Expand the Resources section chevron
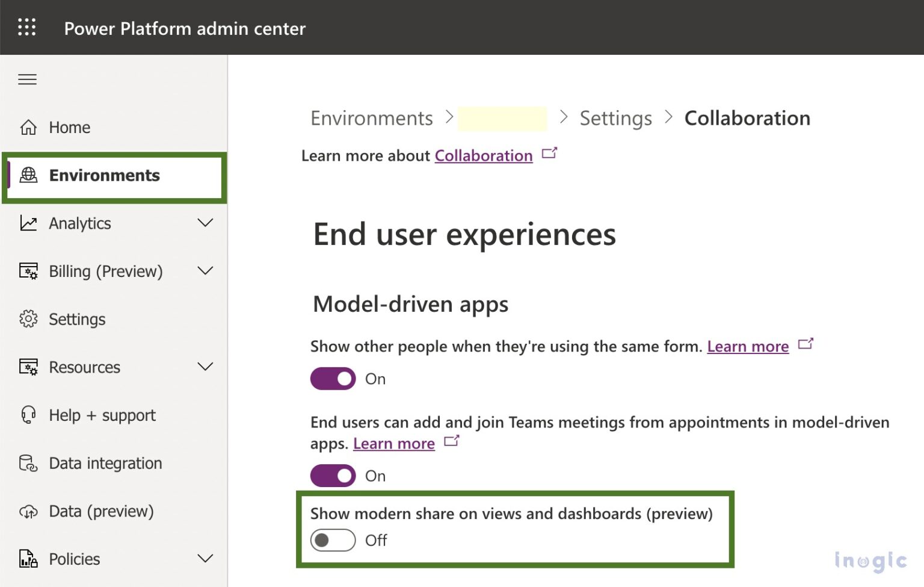 pyautogui.click(x=205, y=367)
